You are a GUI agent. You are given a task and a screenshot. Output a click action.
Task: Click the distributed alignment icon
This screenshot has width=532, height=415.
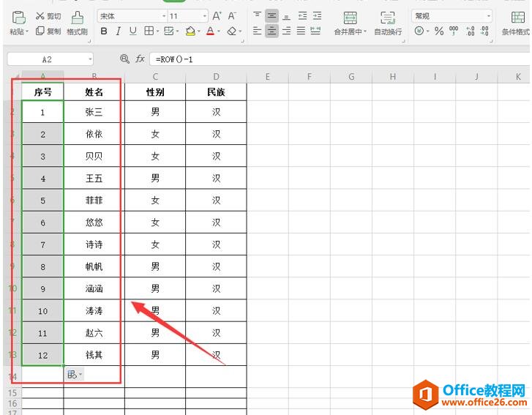(315, 31)
